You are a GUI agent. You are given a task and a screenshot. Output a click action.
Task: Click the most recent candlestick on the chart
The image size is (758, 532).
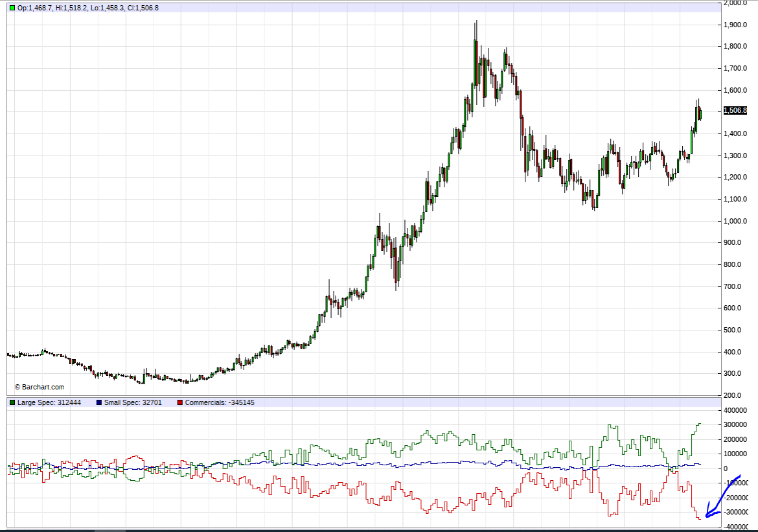click(x=700, y=114)
